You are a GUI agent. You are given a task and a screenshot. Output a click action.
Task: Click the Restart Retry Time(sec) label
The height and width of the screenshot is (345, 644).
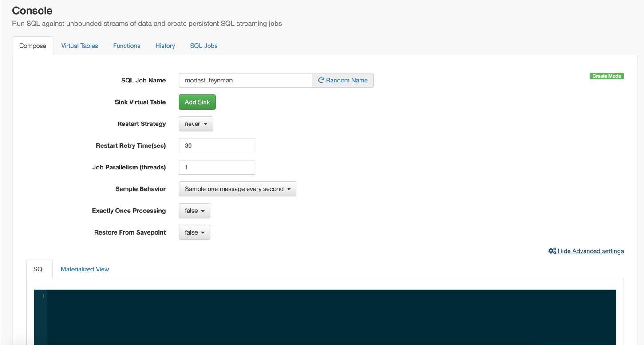[131, 145]
